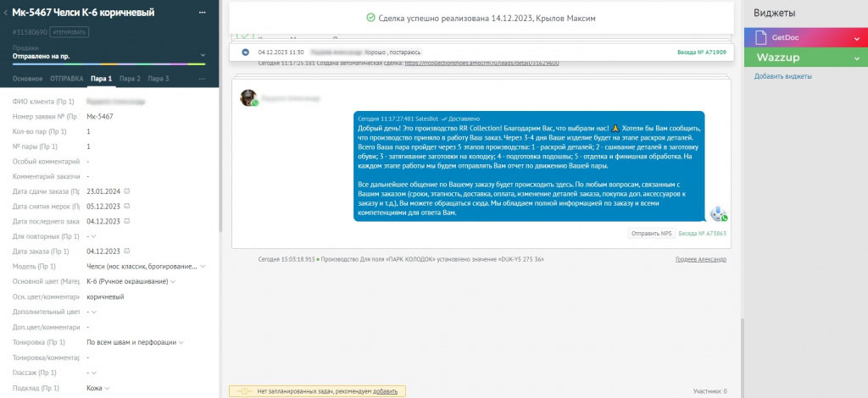Click the Отправить NPS button
Screen dimensions: 868x398
tap(651, 234)
